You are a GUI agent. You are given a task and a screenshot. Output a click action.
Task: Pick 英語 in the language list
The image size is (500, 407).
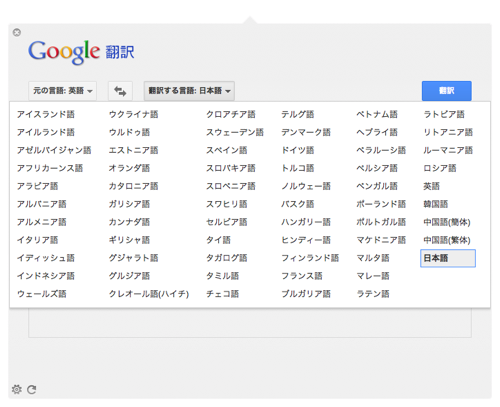(431, 186)
